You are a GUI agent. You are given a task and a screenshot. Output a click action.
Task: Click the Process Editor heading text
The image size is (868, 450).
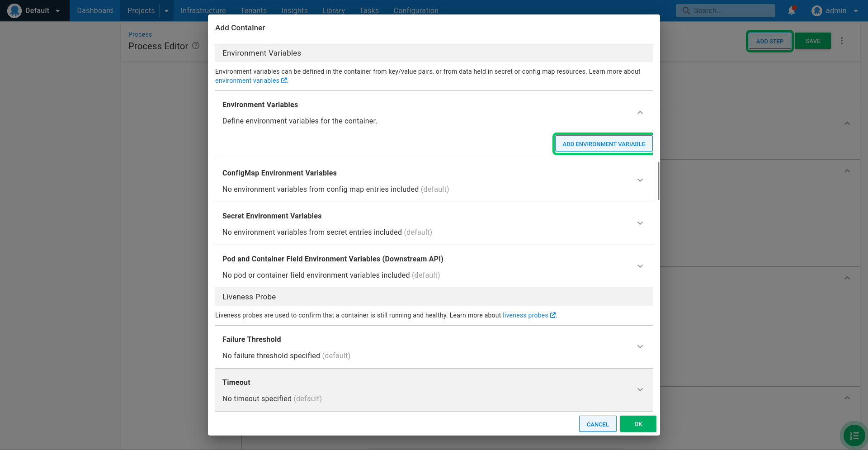pyautogui.click(x=158, y=46)
